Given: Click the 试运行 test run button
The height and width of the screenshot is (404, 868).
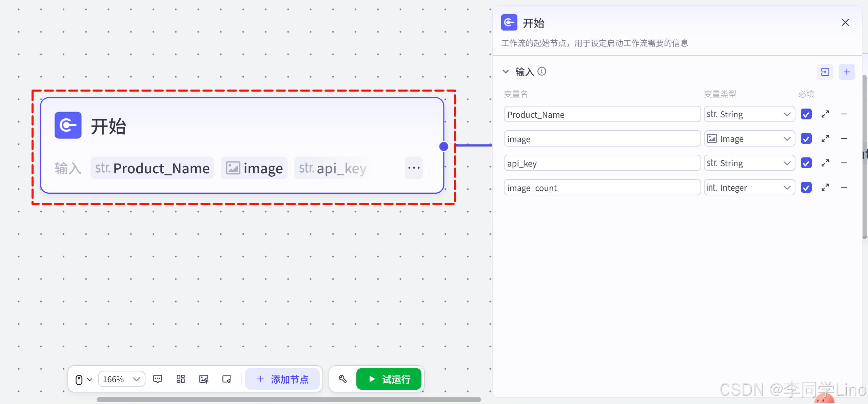Looking at the screenshot, I should pos(389,379).
